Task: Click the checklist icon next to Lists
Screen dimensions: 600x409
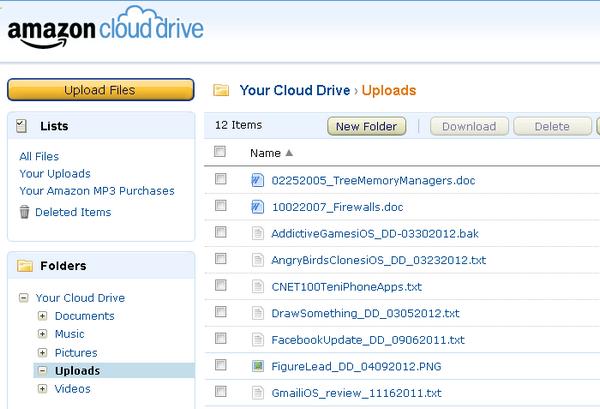Action: coord(21,126)
